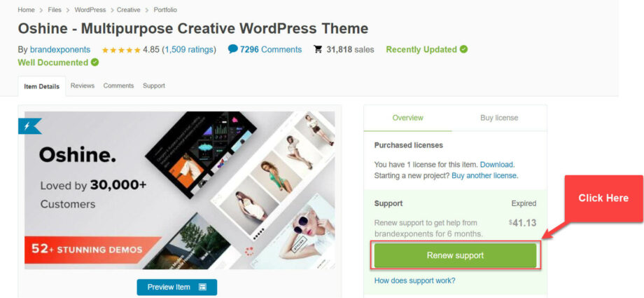Open the Files breadcrumb

pyautogui.click(x=54, y=10)
